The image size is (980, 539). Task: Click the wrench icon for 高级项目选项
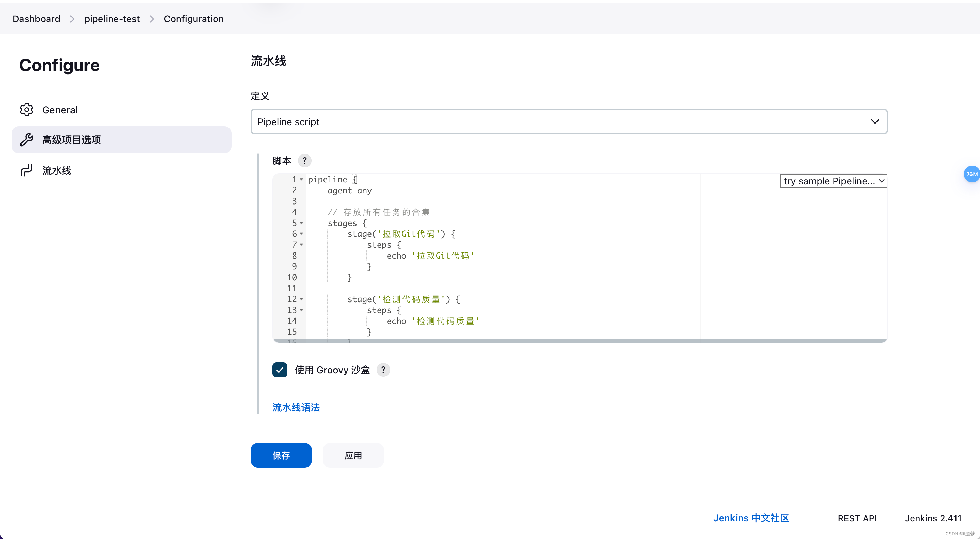click(26, 140)
